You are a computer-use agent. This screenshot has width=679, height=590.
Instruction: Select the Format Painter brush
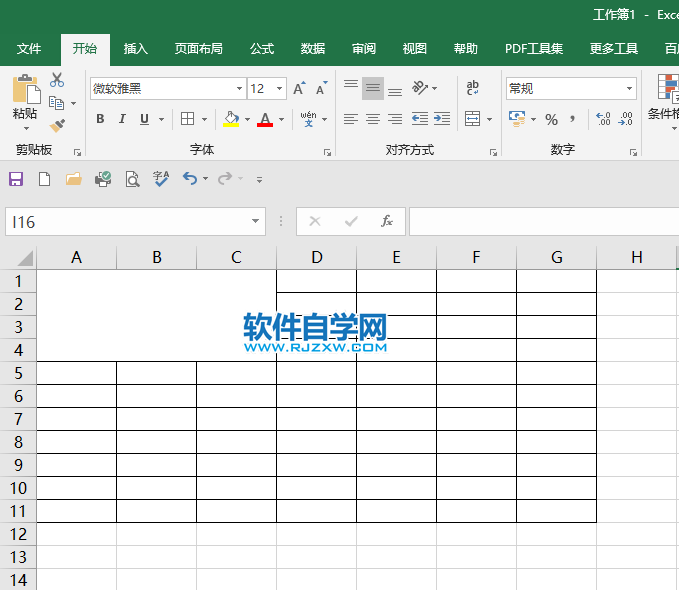(57, 126)
